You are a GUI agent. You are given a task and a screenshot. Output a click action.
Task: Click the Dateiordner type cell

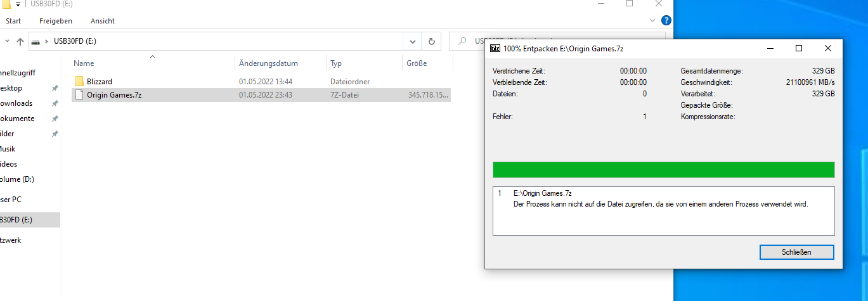(x=350, y=82)
